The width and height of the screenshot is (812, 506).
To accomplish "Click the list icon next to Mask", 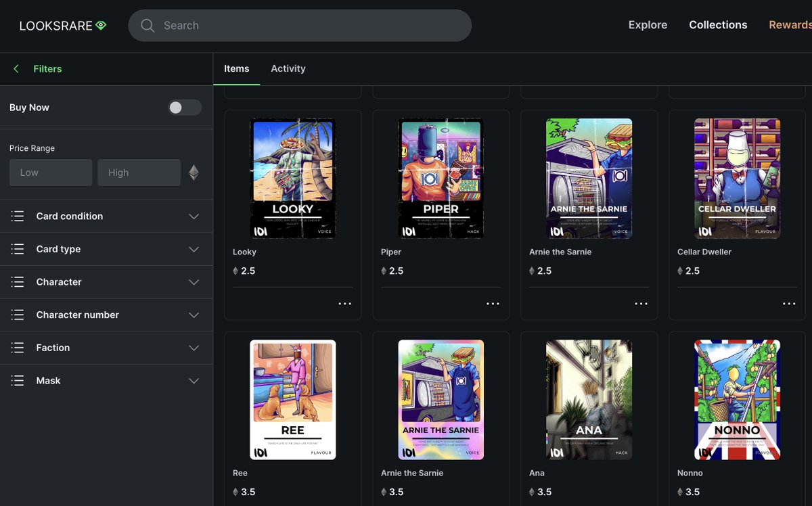I will pyautogui.click(x=18, y=381).
